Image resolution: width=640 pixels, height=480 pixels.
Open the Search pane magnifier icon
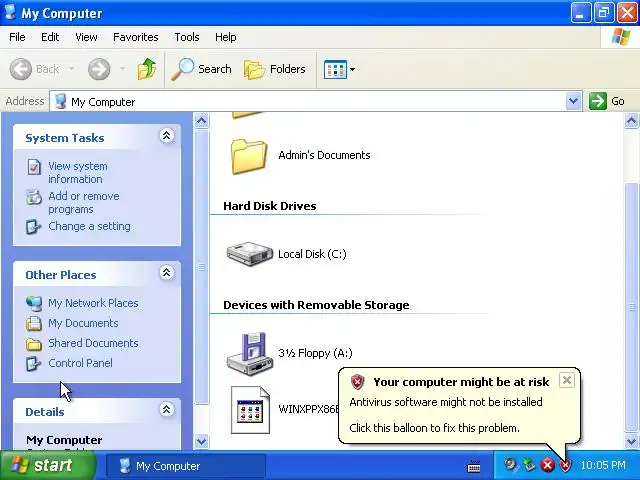(182, 69)
